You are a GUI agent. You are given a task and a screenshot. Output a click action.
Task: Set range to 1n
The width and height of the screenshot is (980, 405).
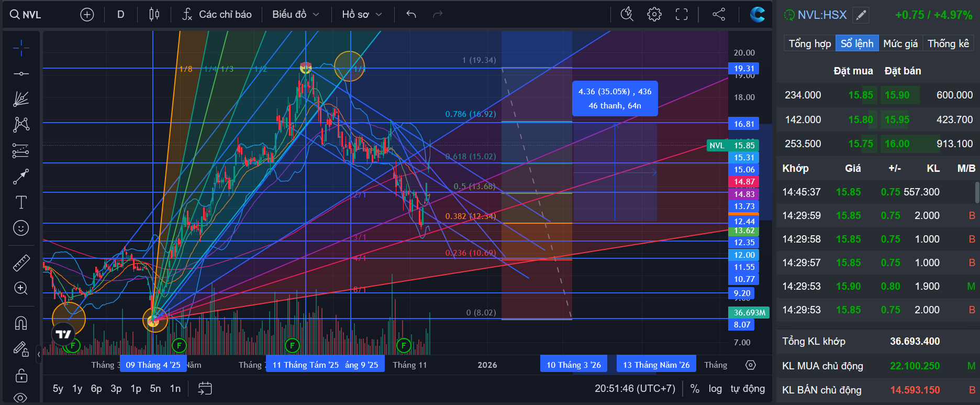click(x=175, y=389)
